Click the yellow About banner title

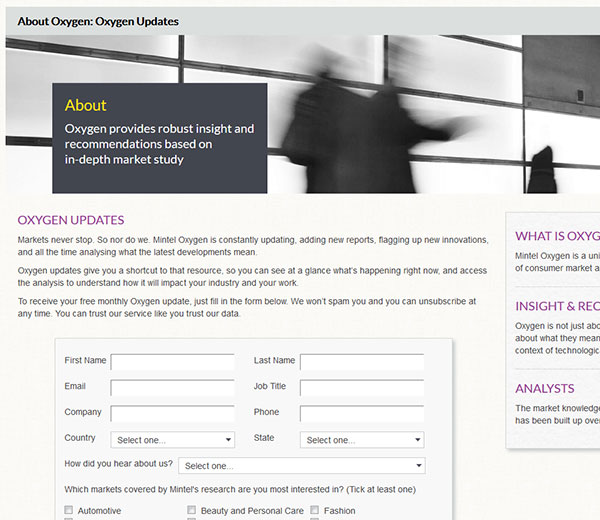click(x=85, y=105)
